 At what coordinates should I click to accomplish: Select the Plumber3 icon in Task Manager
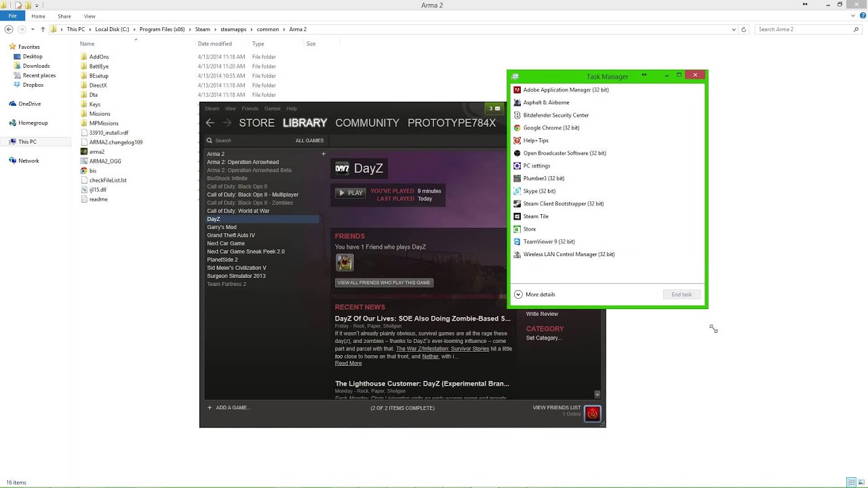(x=517, y=178)
